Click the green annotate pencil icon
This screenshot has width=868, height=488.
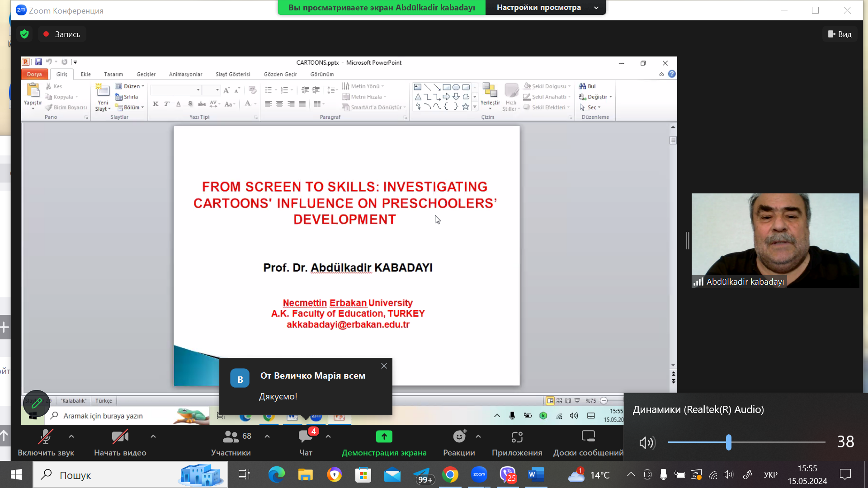[x=37, y=403]
